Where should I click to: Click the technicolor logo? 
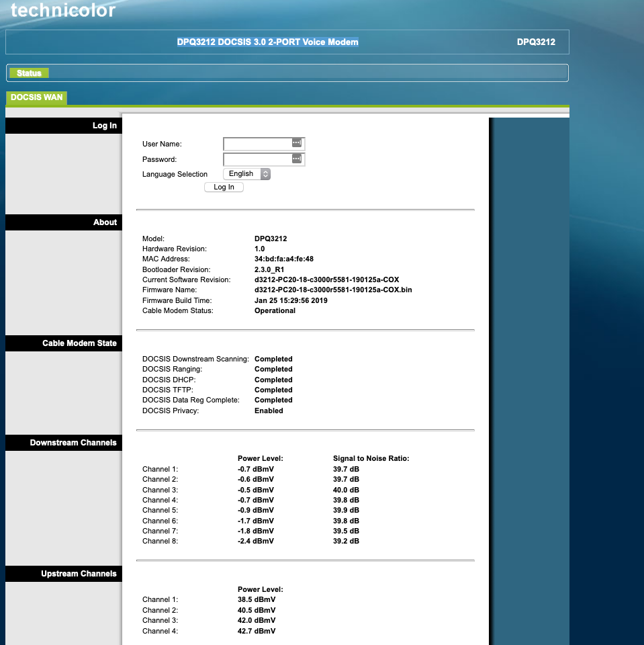click(63, 10)
